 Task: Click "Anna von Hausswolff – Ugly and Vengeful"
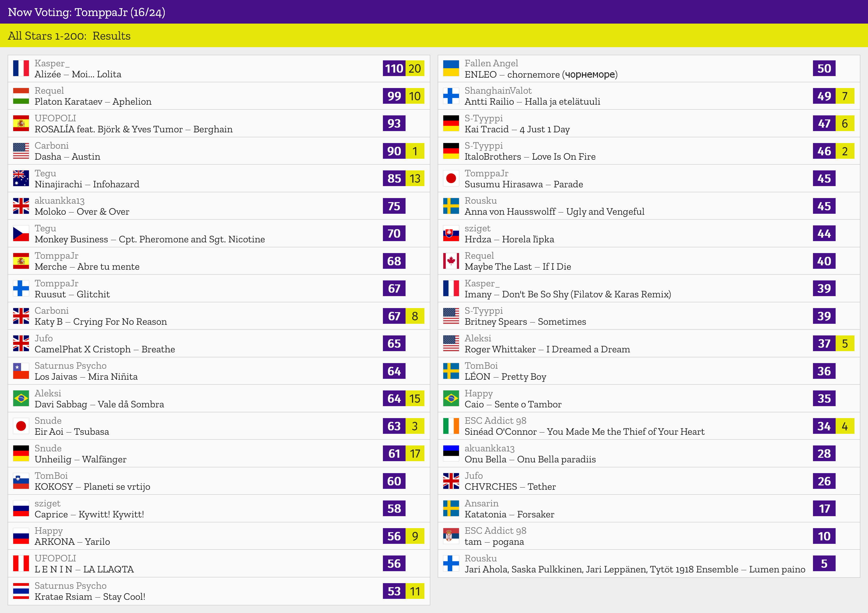[555, 212]
